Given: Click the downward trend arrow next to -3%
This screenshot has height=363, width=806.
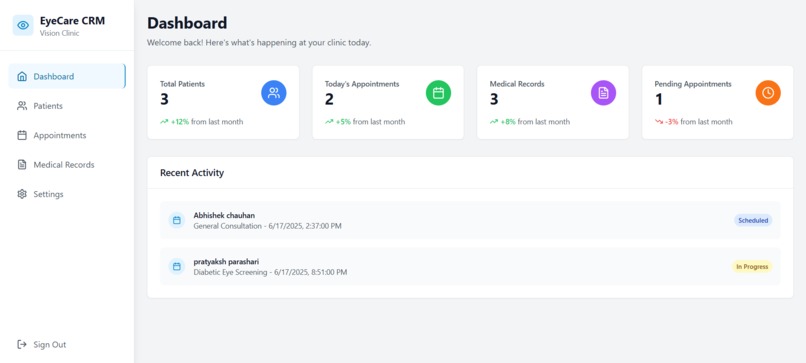Looking at the screenshot, I should (x=658, y=122).
